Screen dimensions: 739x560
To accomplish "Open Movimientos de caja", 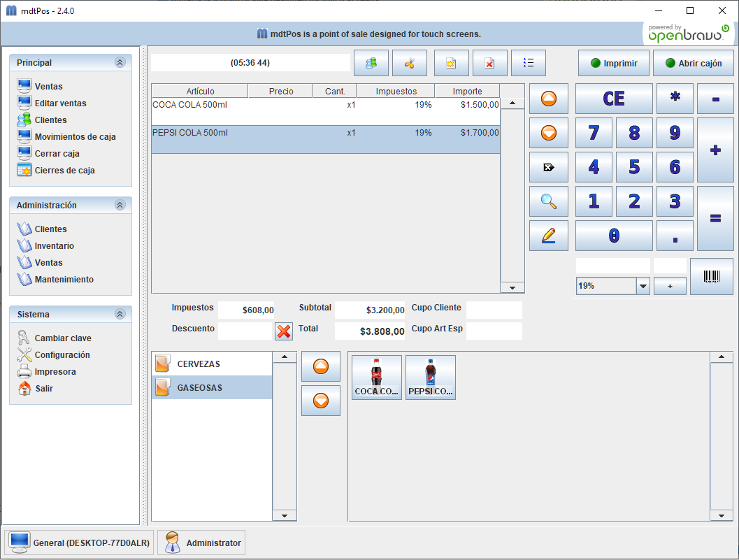I will (66, 137).
